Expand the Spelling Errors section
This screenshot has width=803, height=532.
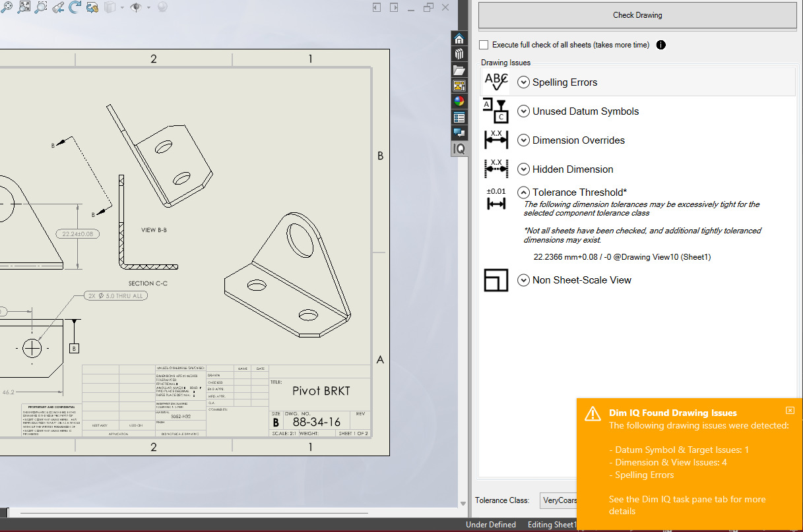click(x=523, y=82)
